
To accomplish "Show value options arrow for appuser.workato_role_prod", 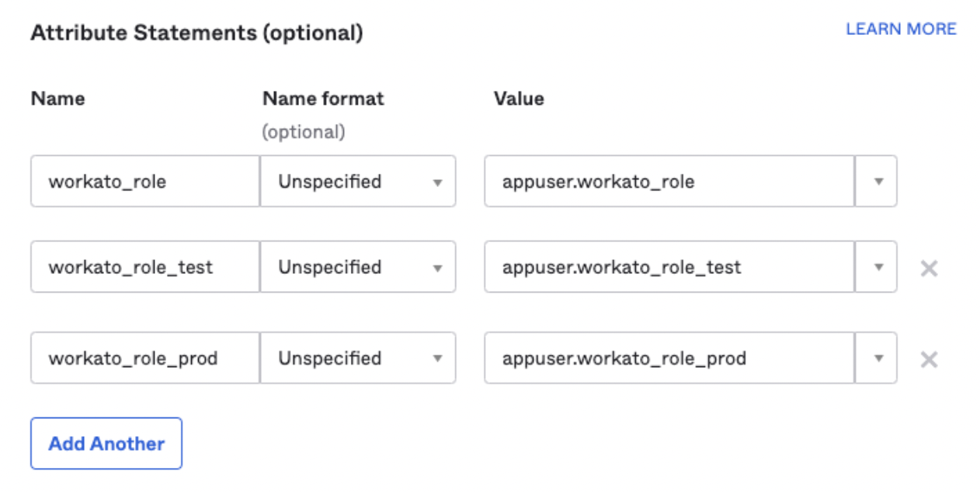I will 878,359.
